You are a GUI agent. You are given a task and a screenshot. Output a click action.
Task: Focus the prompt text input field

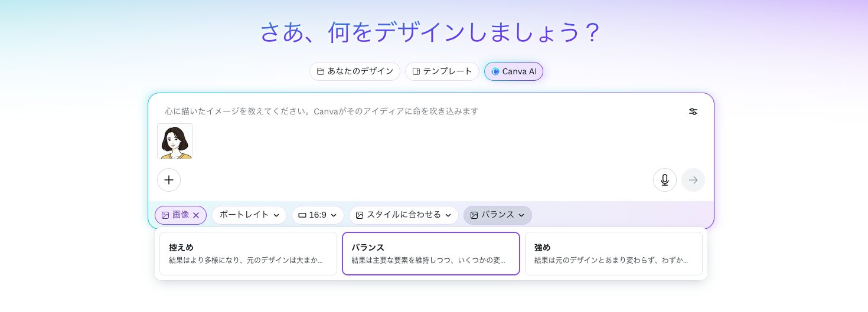(419, 111)
